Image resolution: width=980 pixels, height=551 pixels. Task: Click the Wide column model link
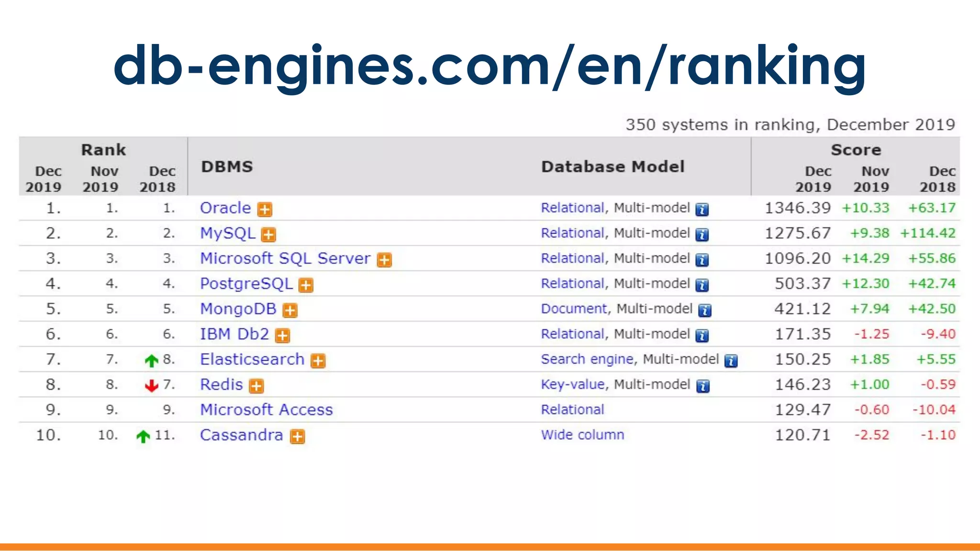click(582, 435)
